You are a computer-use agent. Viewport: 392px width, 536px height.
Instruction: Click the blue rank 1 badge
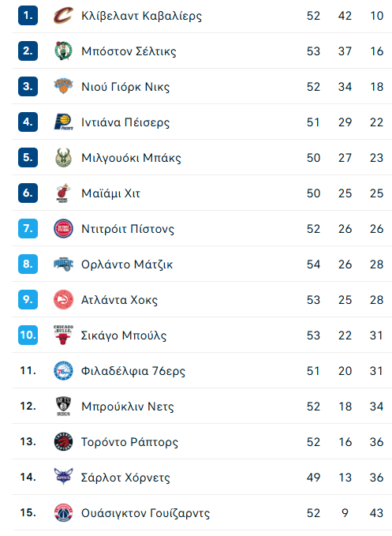(28, 16)
